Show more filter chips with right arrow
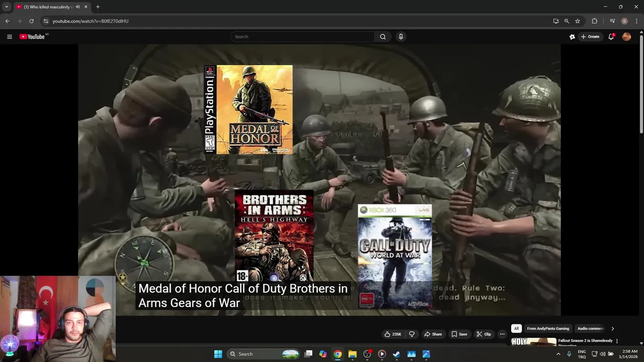This screenshot has width=644, height=362. (x=612, y=328)
